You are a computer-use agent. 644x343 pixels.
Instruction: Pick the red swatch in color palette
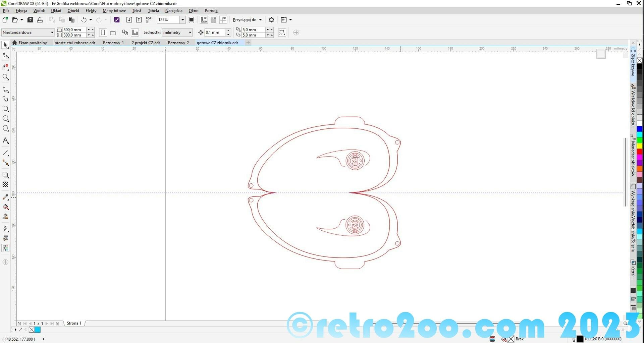(640, 152)
